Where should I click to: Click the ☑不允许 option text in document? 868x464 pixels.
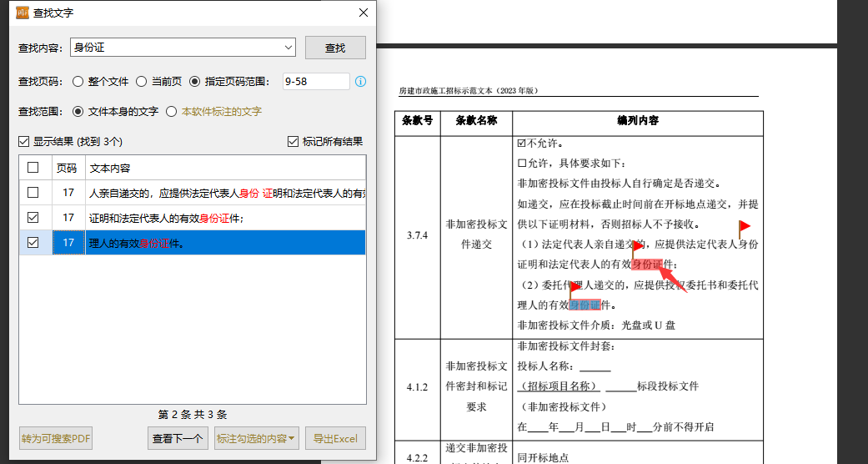pyautogui.click(x=540, y=144)
